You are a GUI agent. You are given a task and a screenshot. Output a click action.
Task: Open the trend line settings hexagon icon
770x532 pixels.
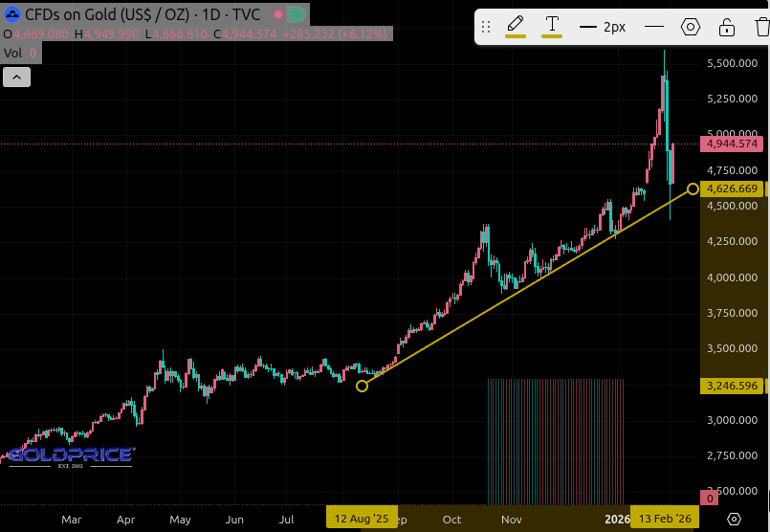click(691, 27)
